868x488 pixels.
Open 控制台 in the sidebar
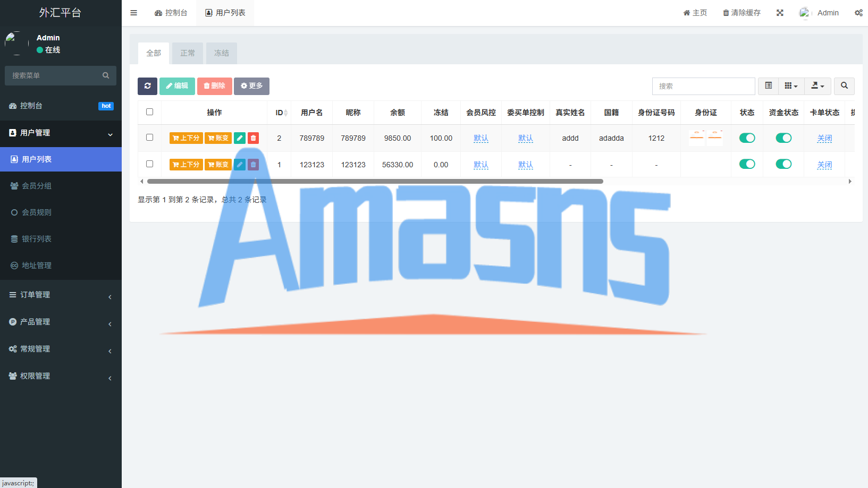61,106
